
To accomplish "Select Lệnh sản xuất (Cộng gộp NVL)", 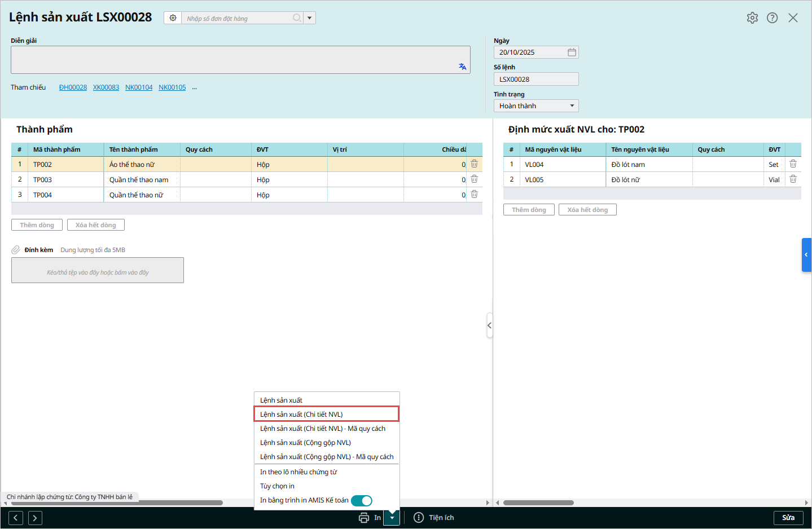I will [x=305, y=443].
